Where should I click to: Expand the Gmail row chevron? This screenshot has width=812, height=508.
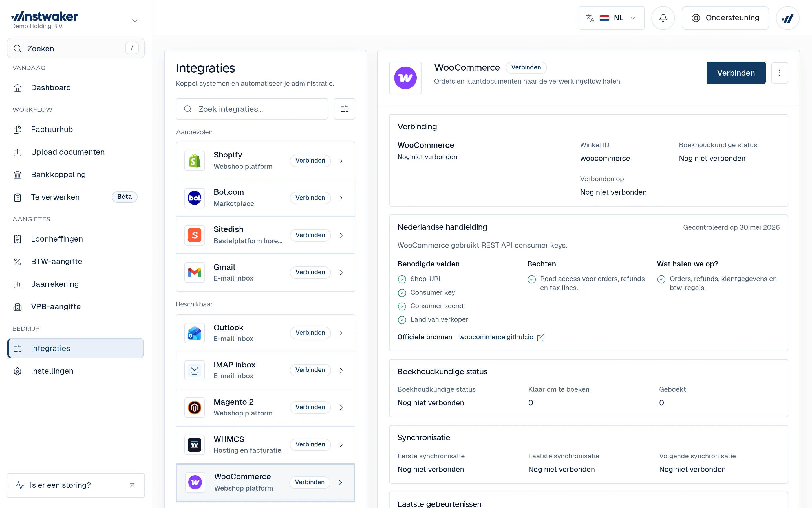click(341, 272)
